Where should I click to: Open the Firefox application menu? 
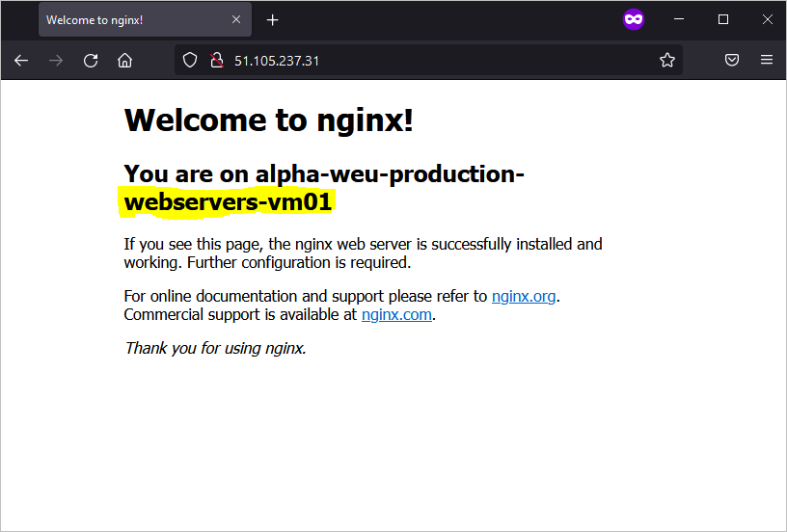point(767,60)
